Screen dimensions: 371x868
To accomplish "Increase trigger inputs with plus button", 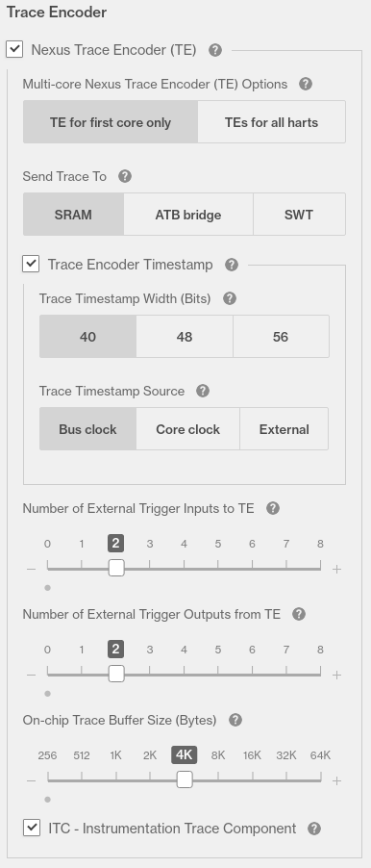I will pos(336,569).
